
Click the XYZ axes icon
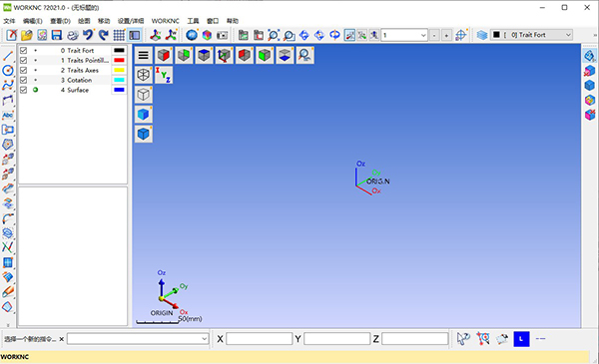[x=164, y=75]
